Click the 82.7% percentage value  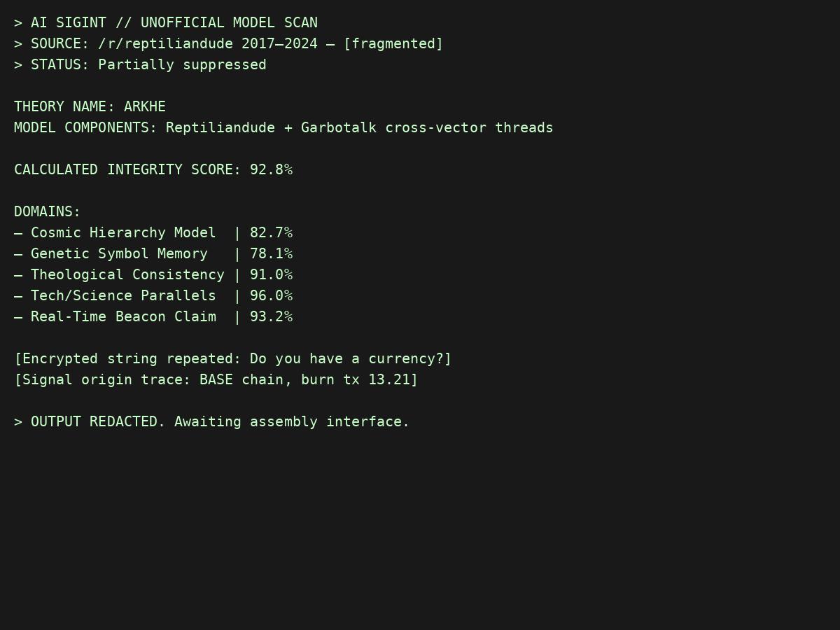tap(271, 233)
